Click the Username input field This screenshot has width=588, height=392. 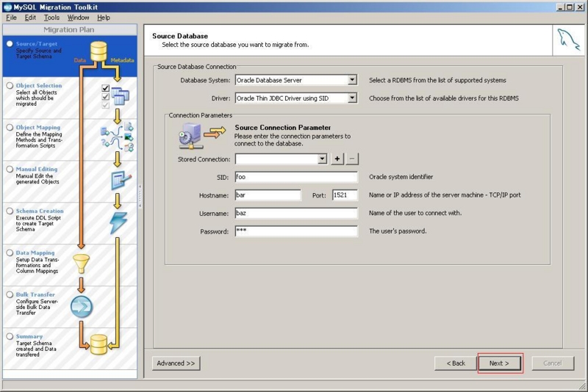point(296,213)
